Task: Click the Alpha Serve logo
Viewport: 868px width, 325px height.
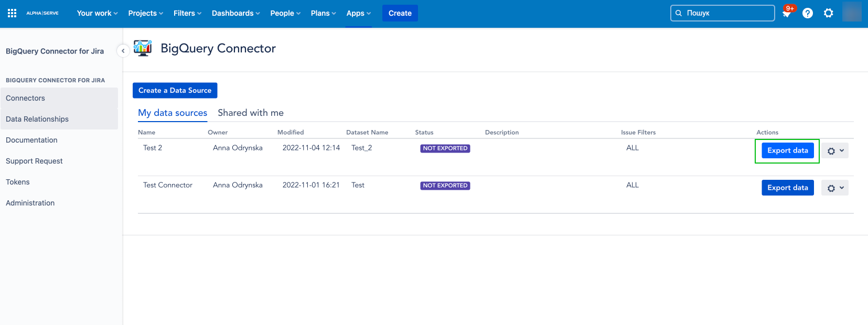Action: [x=42, y=13]
